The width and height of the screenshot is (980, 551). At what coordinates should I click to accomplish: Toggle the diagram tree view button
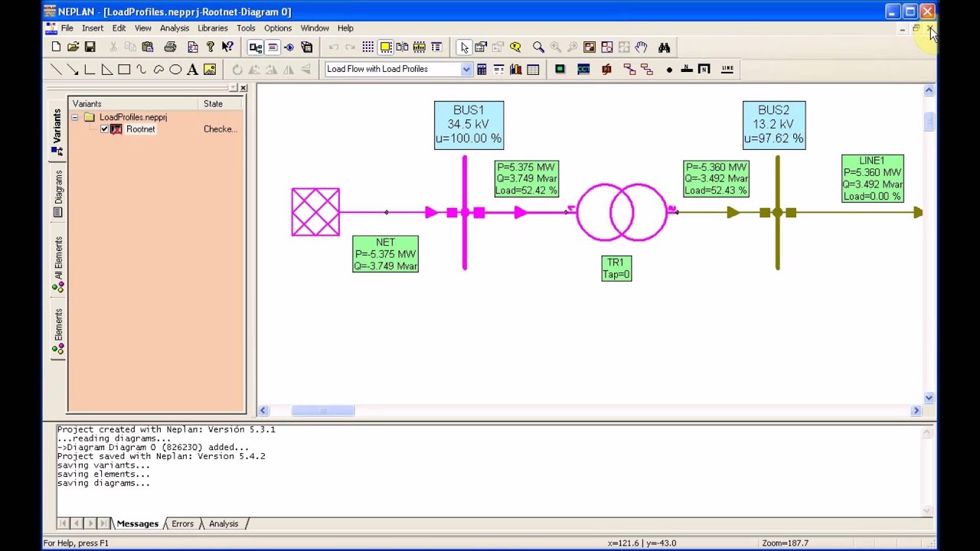pos(256,47)
